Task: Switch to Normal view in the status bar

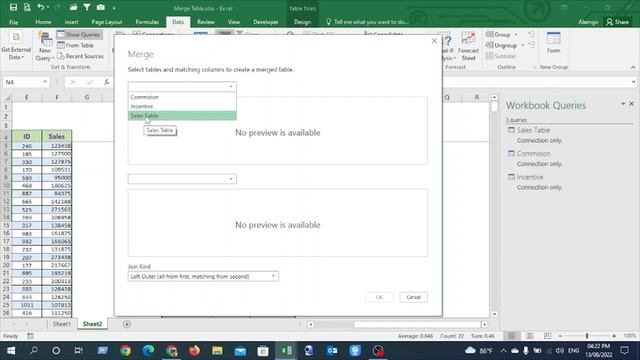Action: coord(511,336)
